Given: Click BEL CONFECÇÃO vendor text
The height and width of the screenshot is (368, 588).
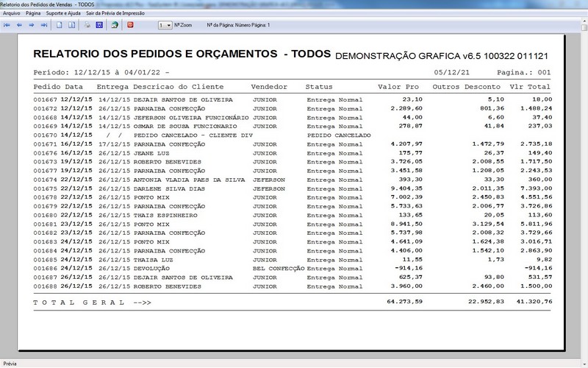Looking at the screenshot, I should (279, 269).
